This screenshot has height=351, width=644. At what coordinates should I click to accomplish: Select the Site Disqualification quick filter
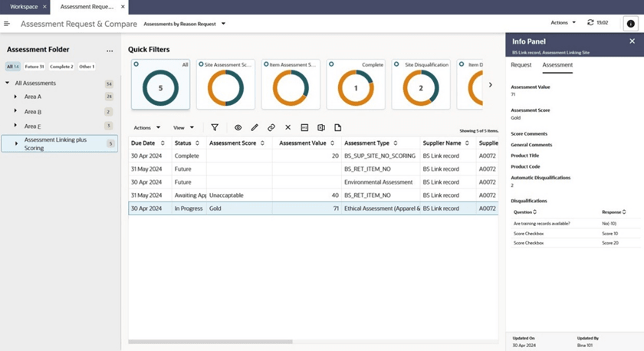tap(421, 84)
